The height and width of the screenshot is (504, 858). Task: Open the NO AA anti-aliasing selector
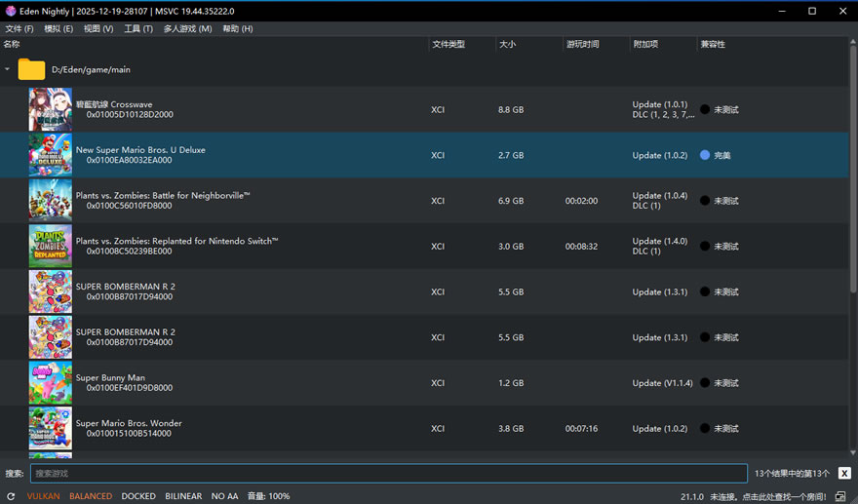224,496
